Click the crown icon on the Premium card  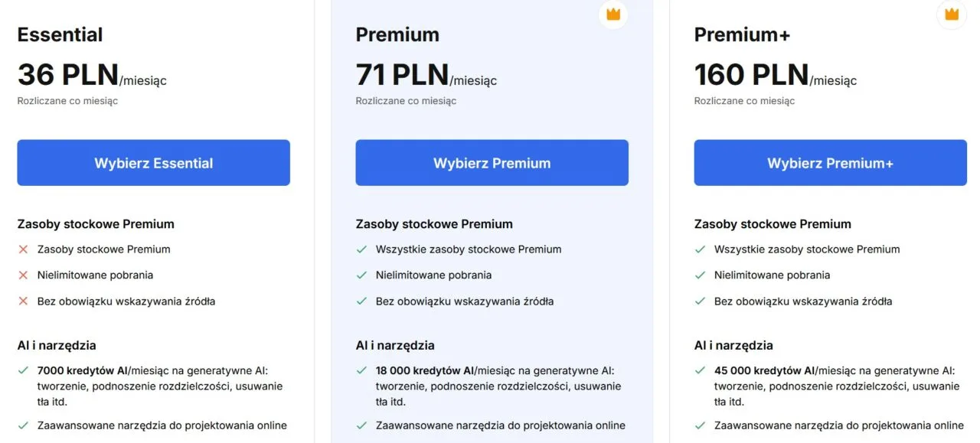click(613, 14)
